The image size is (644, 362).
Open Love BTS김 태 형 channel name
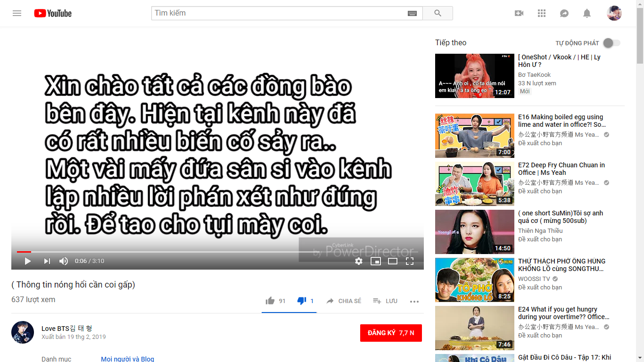tap(67, 329)
